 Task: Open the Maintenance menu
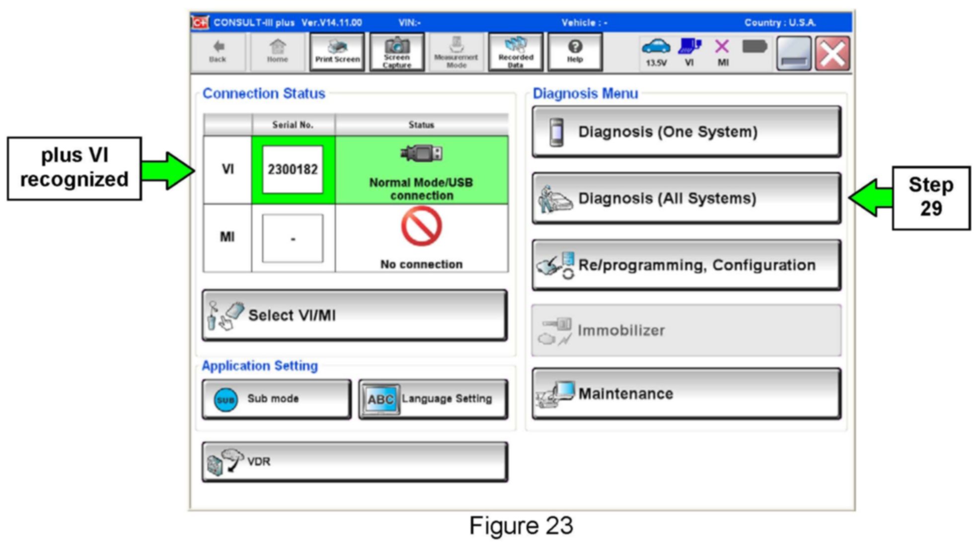point(686,393)
